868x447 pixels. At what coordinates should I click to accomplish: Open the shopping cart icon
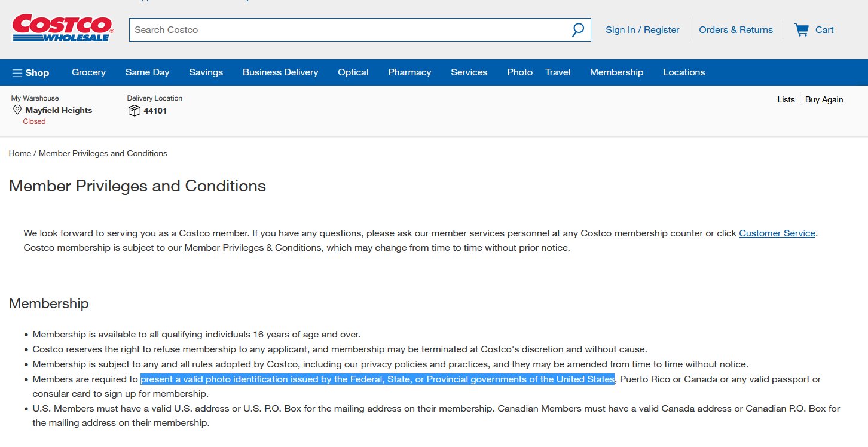click(801, 30)
